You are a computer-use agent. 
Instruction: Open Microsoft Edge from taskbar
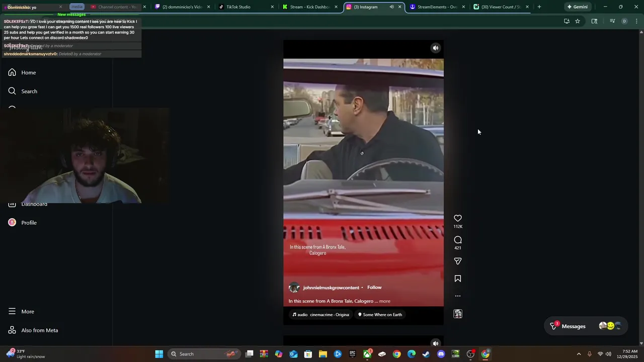[412, 354]
